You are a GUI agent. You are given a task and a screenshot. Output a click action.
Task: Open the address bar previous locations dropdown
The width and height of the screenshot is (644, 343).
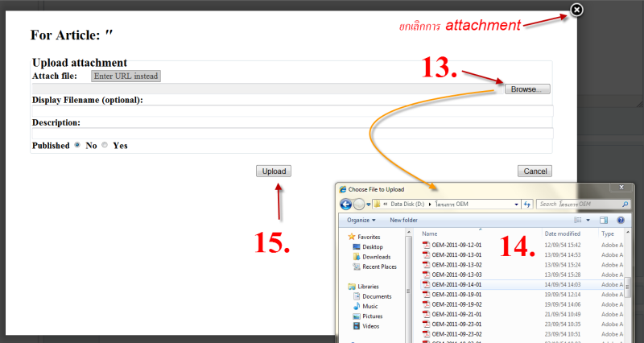(516, 205)
